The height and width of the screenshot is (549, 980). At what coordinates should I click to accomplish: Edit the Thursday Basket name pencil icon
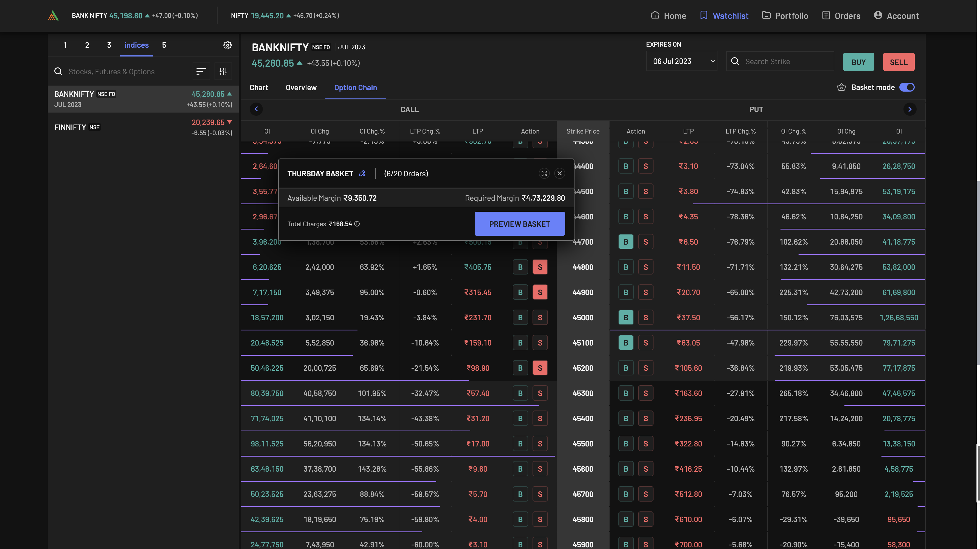pos(362,173)
